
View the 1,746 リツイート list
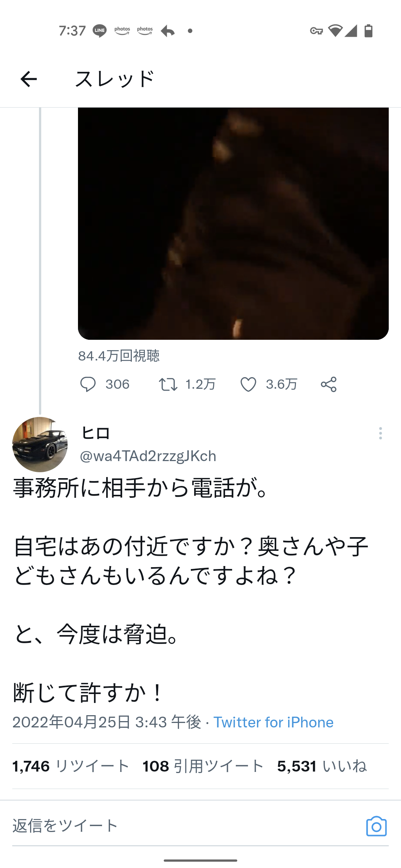coord(71,766)
